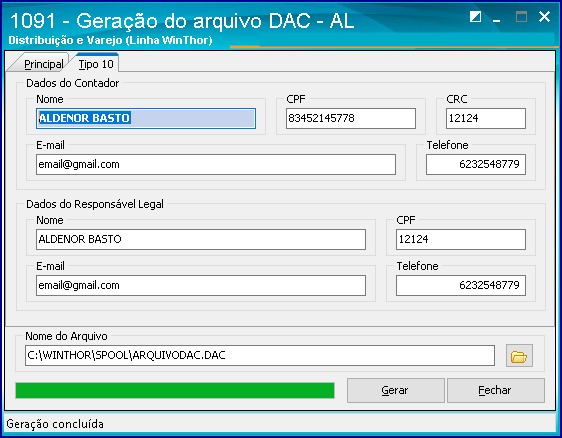Switch to the Principal tab
The width and height of the screenshot is (562, 438).
click(43, 64)
